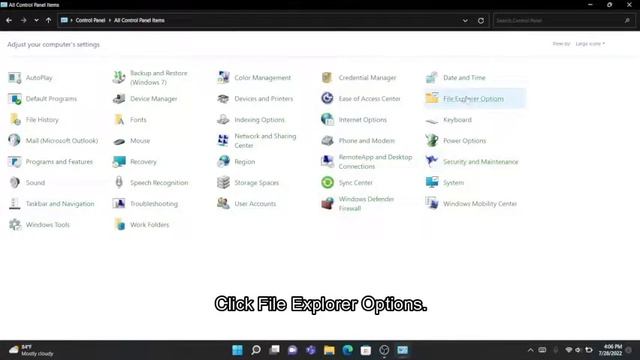640x360 pixels.
Task: Open the Indexing Options icon
Action: [223, 120]
